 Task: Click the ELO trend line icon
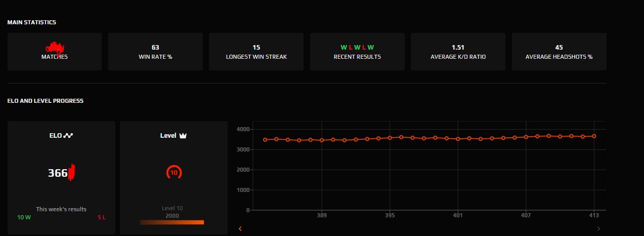(68, 136)
